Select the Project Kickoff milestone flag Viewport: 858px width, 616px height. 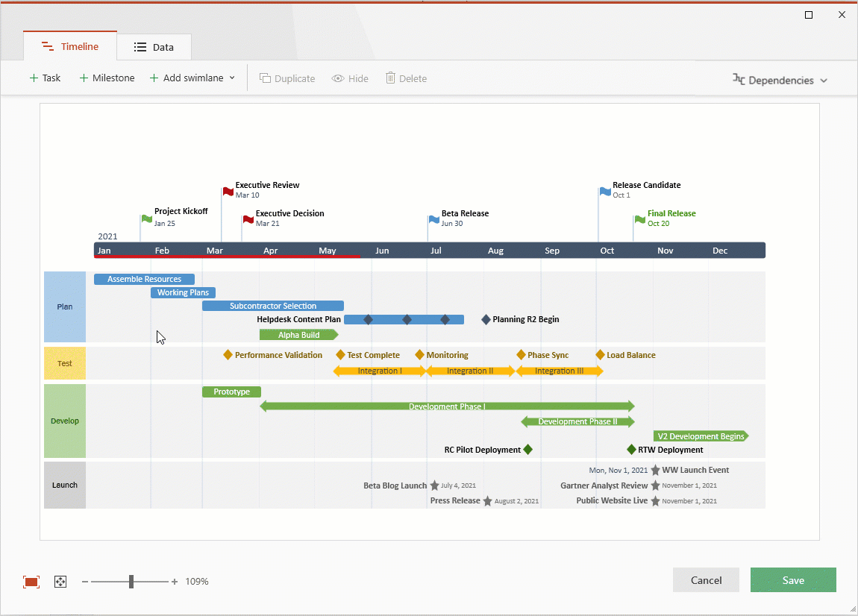(x=146, y=219)
